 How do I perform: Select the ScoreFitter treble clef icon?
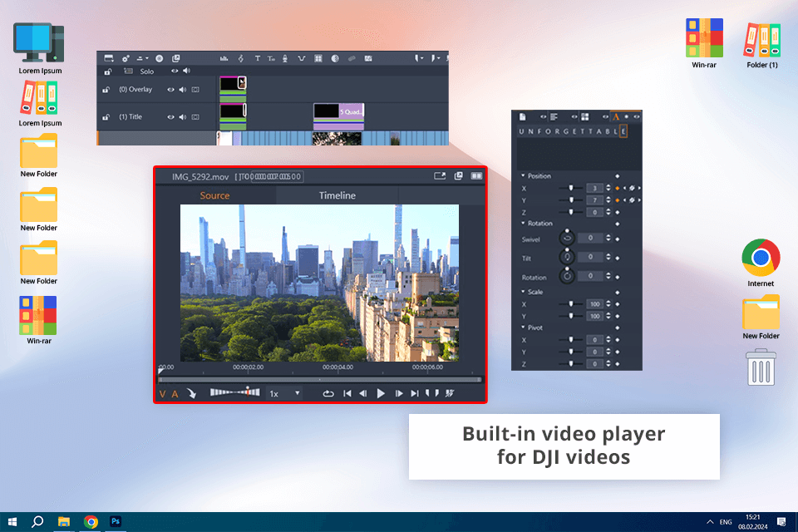point(241,58)
